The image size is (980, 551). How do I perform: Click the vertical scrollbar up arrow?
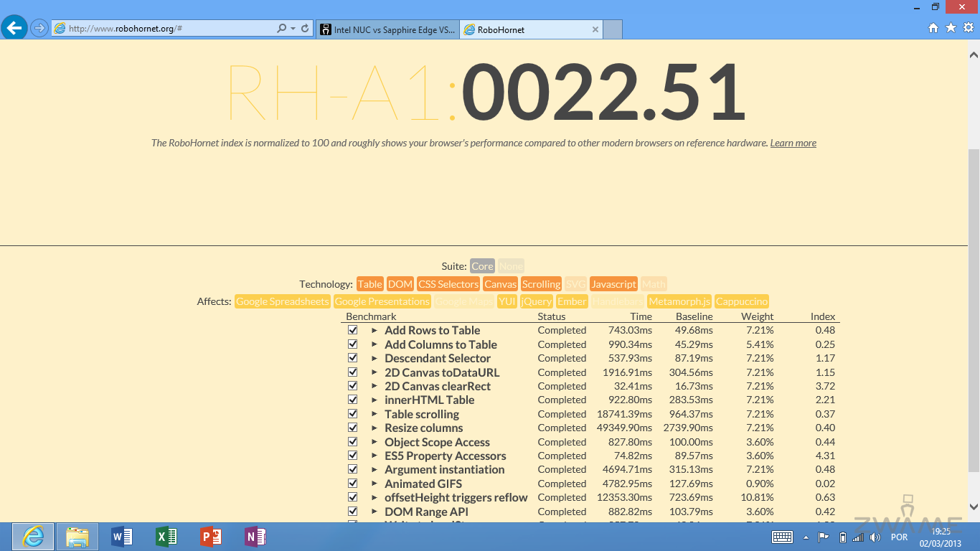tap(974, 55)
